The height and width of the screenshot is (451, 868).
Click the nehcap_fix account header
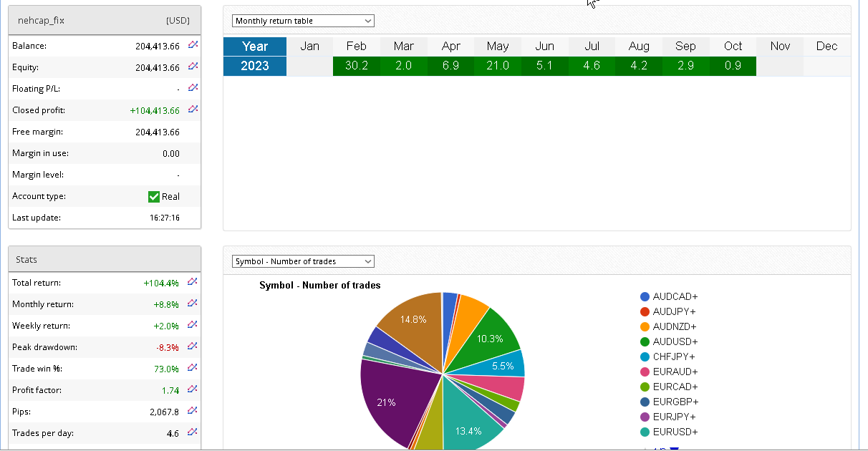point(41,20)
